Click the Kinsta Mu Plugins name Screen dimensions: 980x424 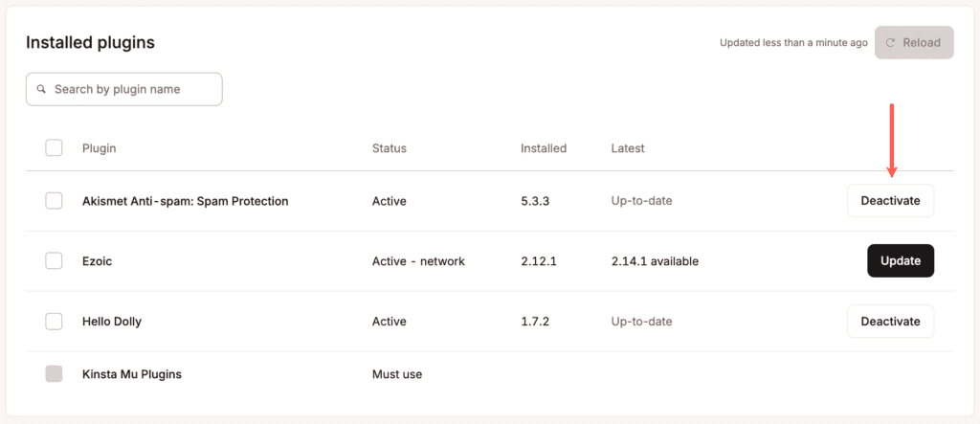pyautogui.click(x=132, y=374)
